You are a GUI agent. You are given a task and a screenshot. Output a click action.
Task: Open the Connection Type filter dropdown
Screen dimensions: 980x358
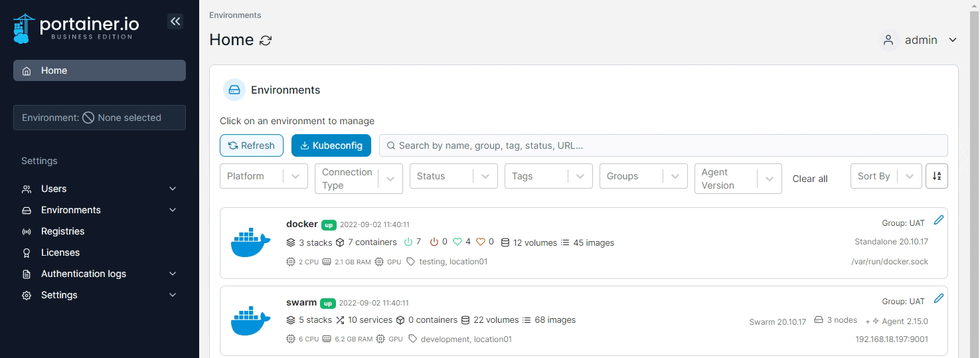tap(359, 179)
